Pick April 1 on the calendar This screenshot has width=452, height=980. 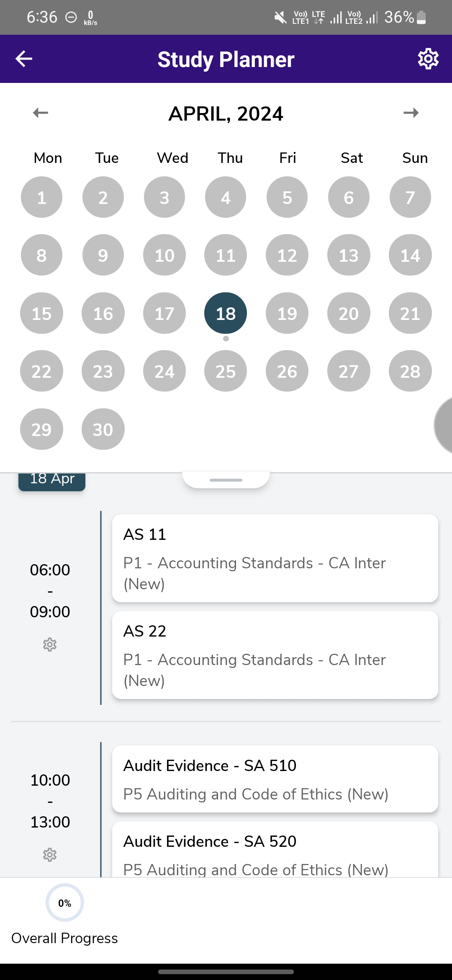tap(41, 197)
